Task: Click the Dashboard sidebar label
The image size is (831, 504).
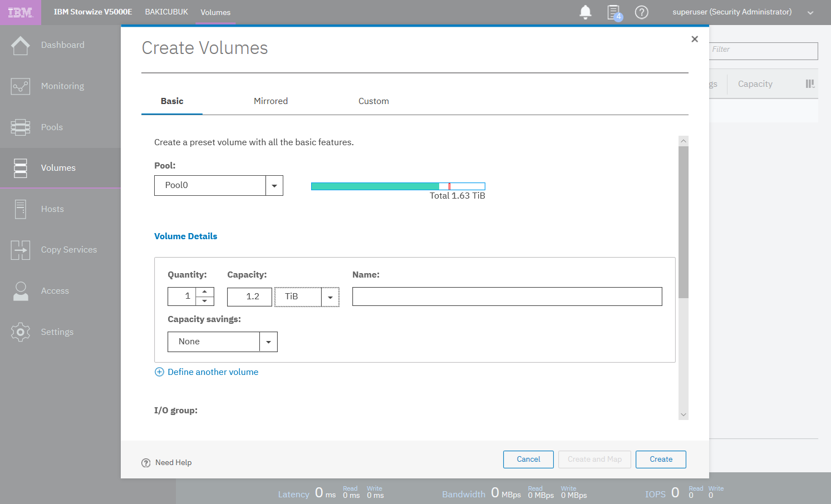Action: 63,45
